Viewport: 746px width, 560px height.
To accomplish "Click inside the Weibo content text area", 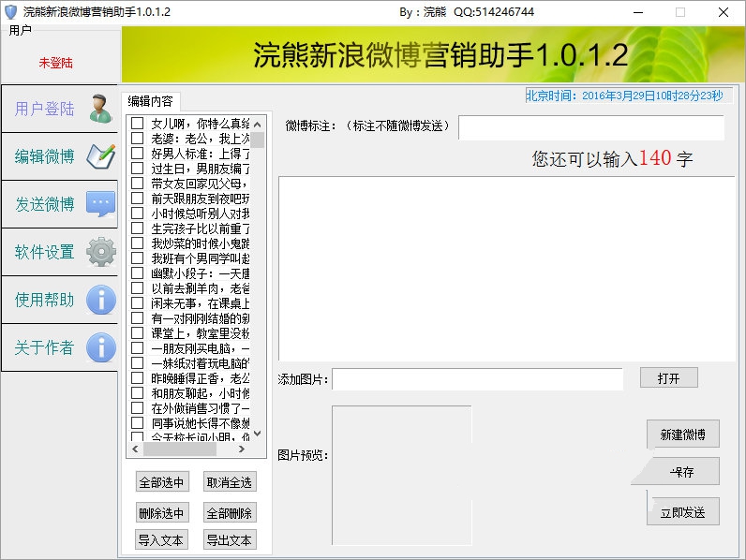I will coord(506,269).
